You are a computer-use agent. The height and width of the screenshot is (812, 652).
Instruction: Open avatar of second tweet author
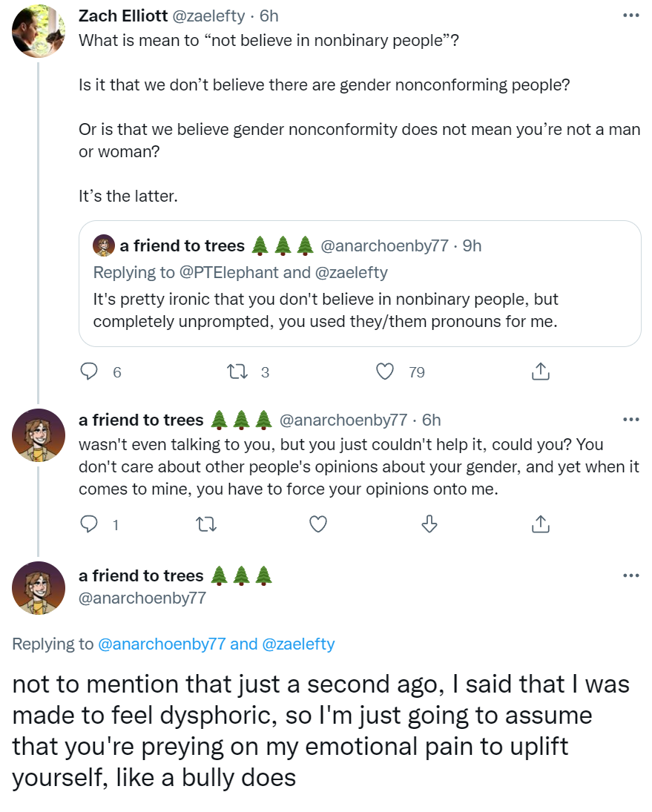pyautogui.click(x=39, y=435)
